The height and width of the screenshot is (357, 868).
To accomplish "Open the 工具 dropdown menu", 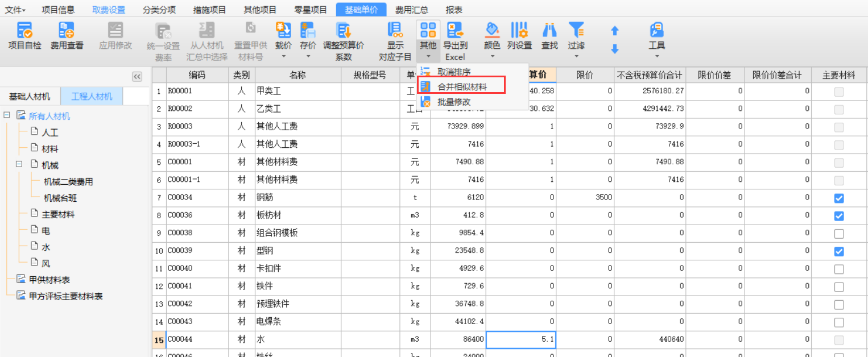I will [656, 56].
